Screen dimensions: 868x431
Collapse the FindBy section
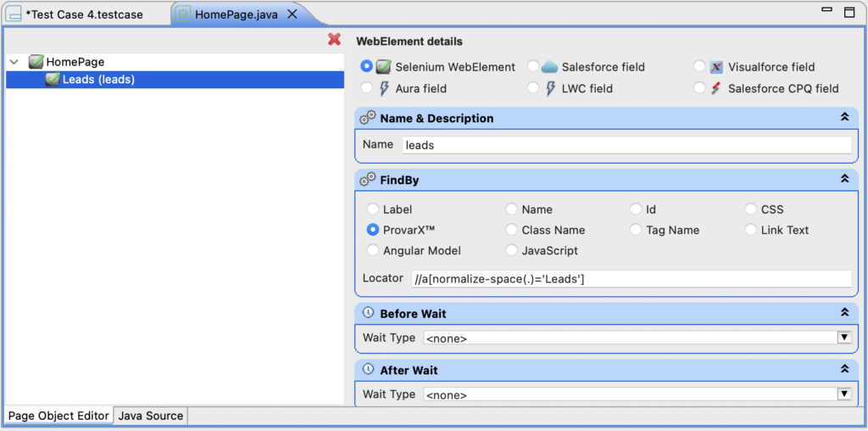pyautogui.click(x=845, y=179)
